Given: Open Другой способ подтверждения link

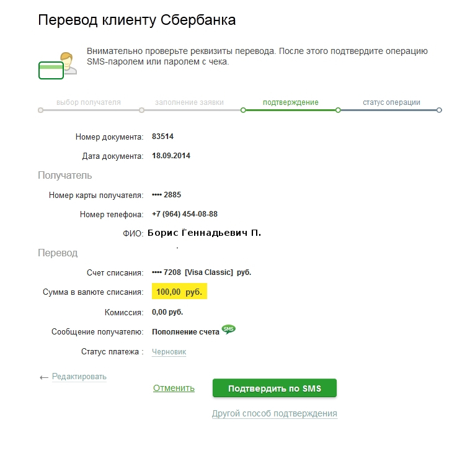Looking at the screenshot, I should click(x=274, y=413).
